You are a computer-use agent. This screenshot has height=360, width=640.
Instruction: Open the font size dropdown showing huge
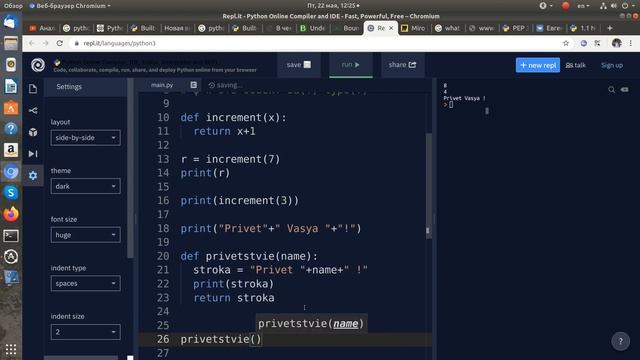coord(85,235)
